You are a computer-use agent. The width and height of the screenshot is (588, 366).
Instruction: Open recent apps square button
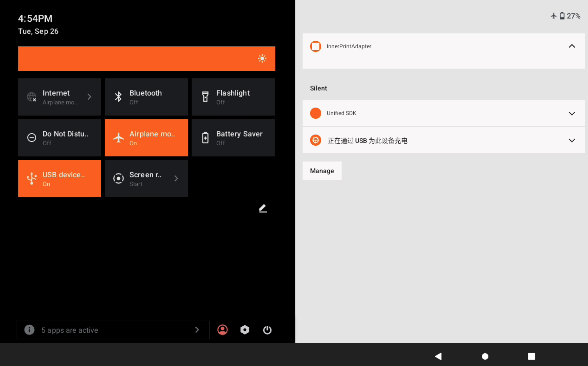(531, 356)
